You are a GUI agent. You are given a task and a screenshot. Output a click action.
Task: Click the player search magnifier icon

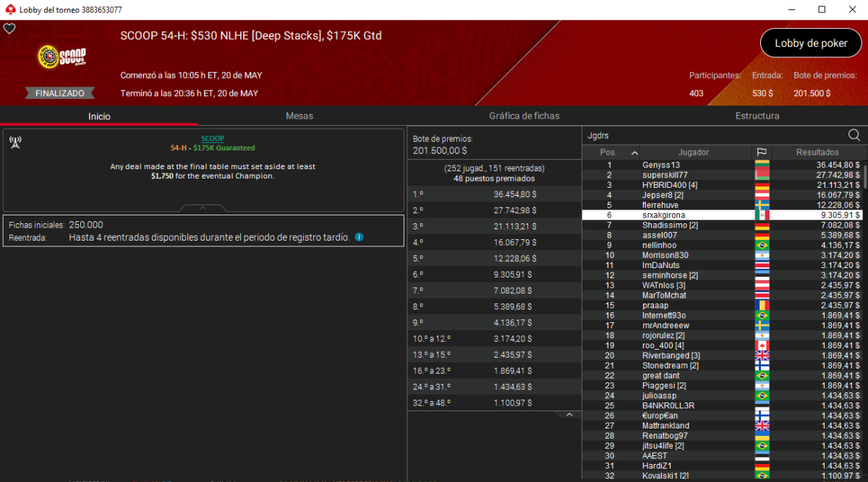pyautogui.click(x=854, y=135)
